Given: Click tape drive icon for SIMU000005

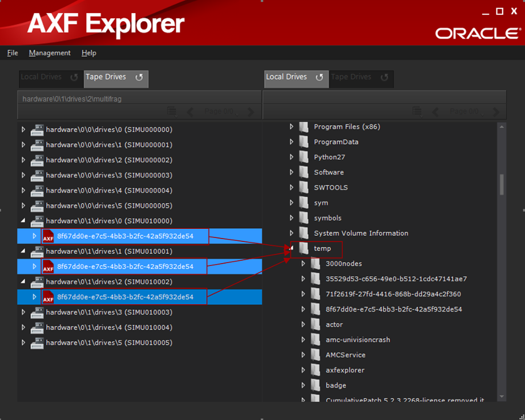Looking at the screenshot, I should [37, 205].
